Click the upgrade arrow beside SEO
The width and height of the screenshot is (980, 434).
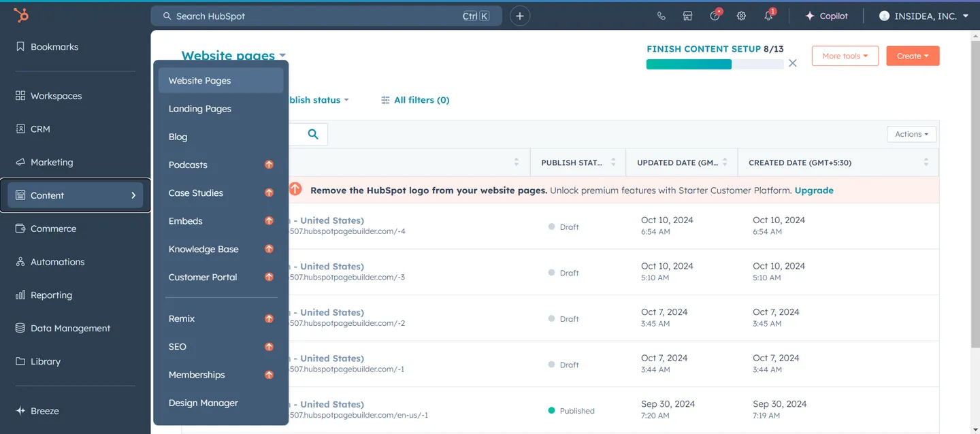tap(269, 347)
